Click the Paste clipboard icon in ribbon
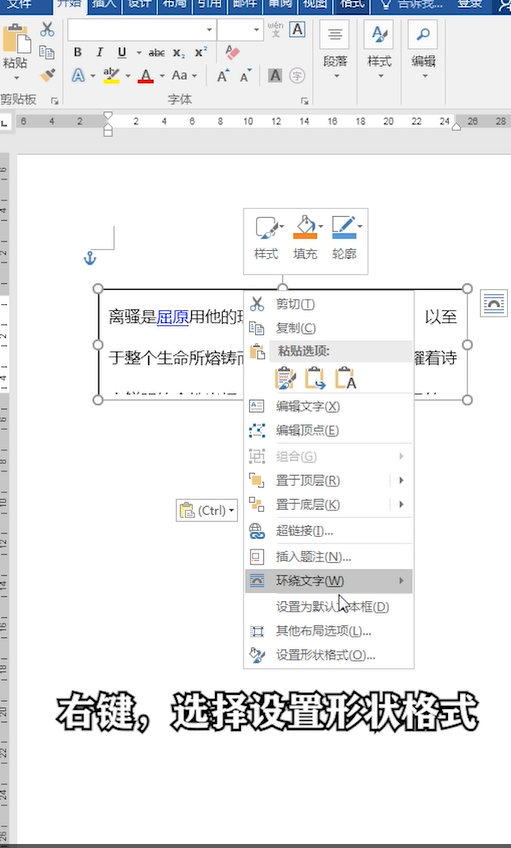This screenshot has width=511, height=848. [15, 38]
